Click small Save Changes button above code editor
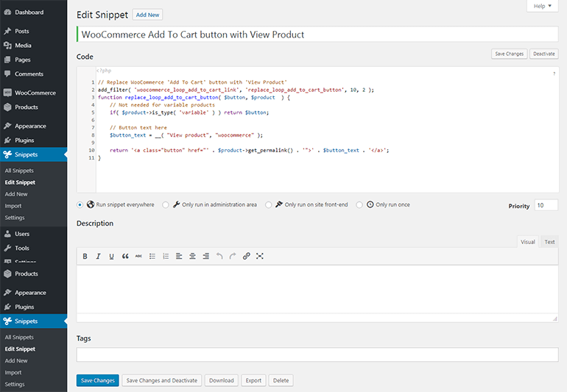 509,54
